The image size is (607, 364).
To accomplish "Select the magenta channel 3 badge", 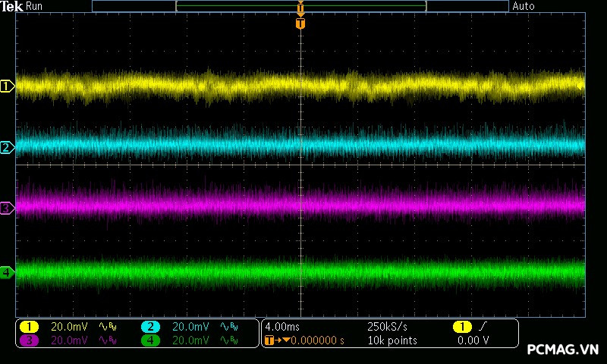I will pos(30,340).
